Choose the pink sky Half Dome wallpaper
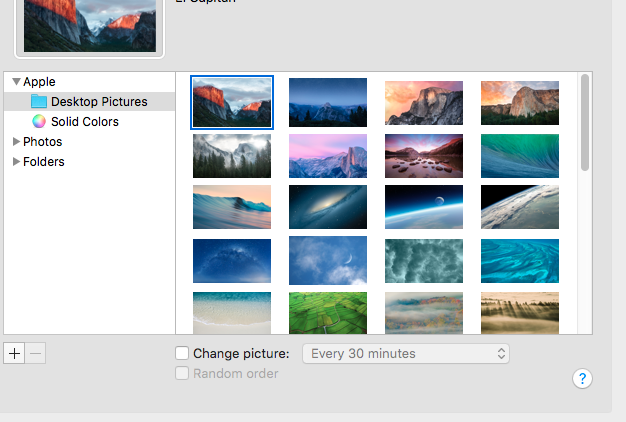The height and width of the screenshot is (422, 626). (x=328, y=156)
